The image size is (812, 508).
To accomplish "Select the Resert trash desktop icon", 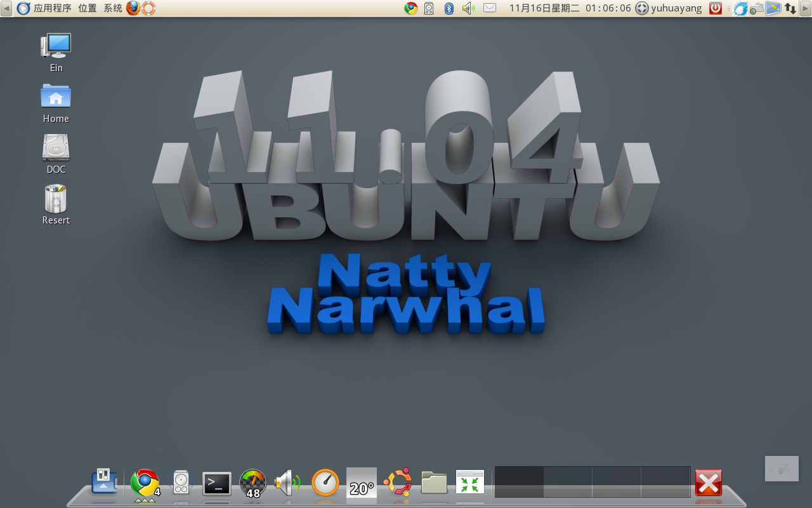I will 56,205.
